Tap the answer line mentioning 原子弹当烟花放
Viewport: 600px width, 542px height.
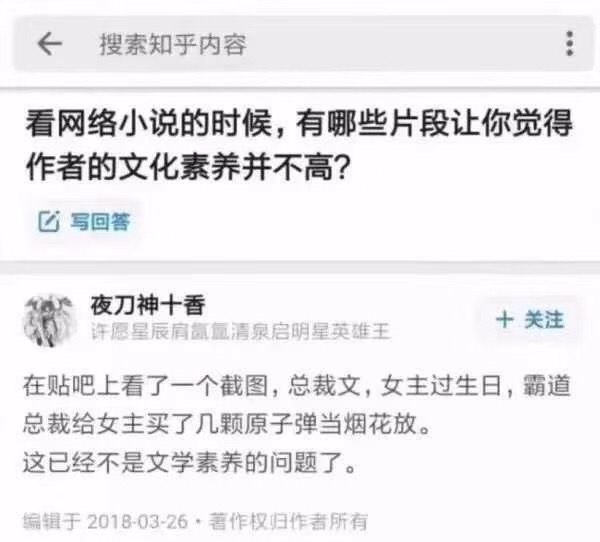pos(227,424)
